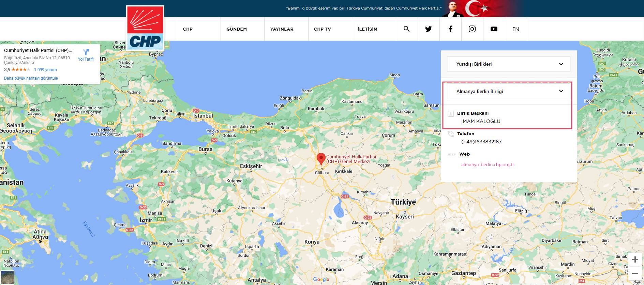Open the Instagram icon link
Screen dimensions: 644x285
pos(472,29)
